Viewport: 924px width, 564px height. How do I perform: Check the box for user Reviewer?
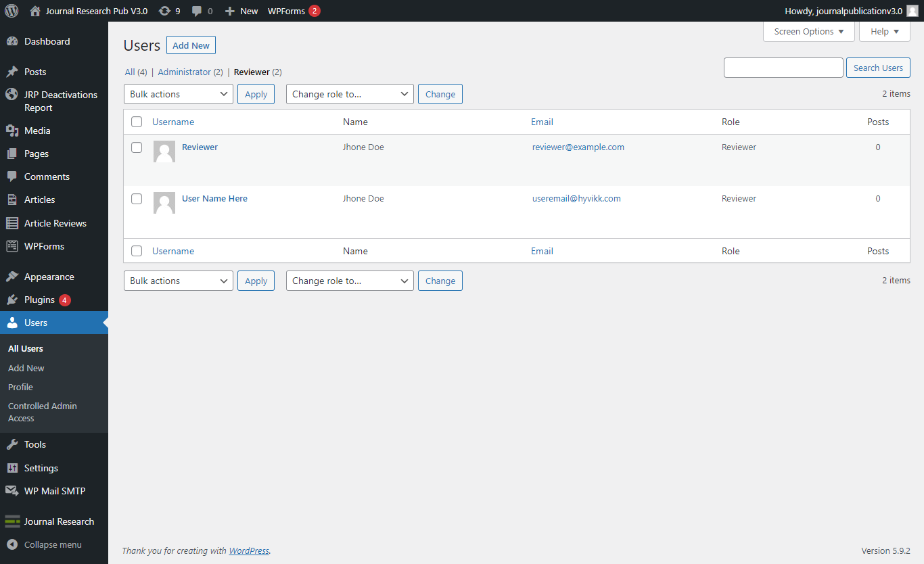[137, 147]
